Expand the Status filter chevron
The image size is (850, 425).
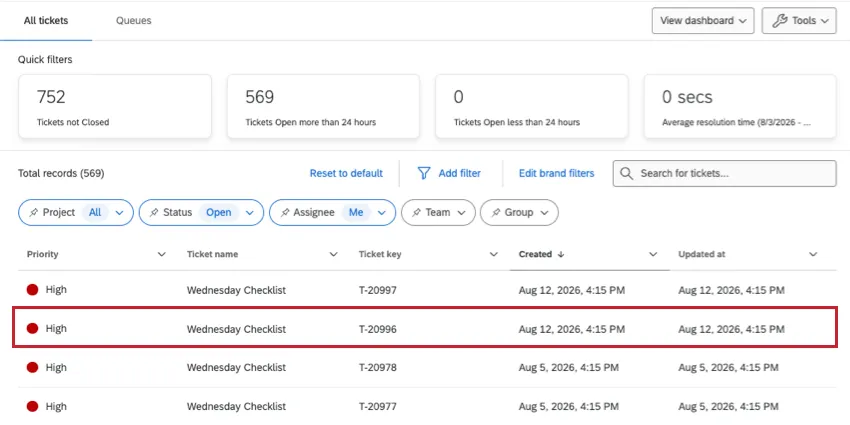click(x=250, y=213)
